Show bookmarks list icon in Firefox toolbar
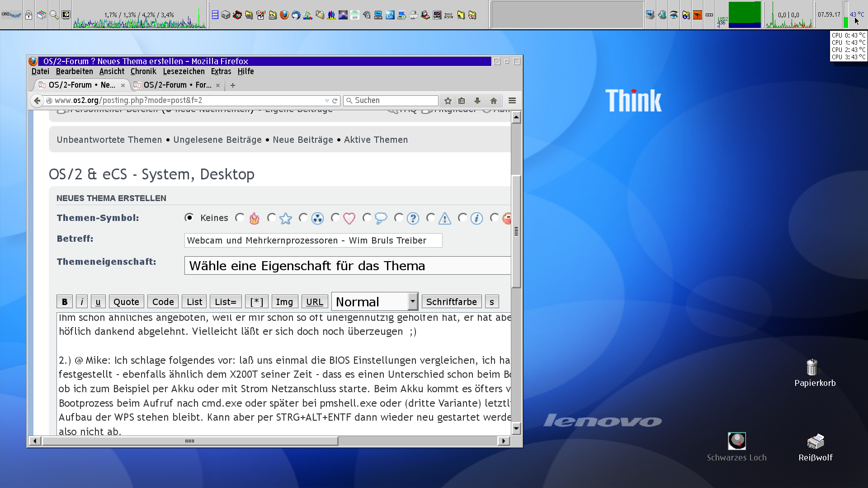 click(x=462, y=101)
